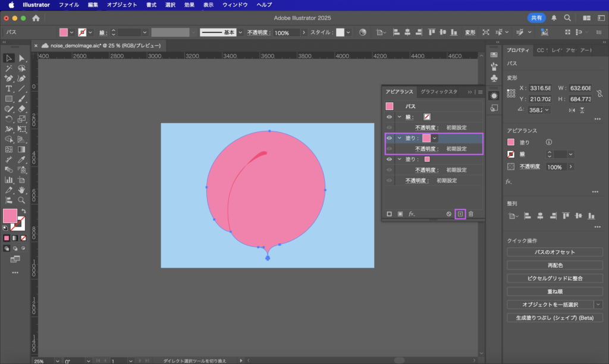
Task: Select the Column Graph tool
Action: [8, 180]
